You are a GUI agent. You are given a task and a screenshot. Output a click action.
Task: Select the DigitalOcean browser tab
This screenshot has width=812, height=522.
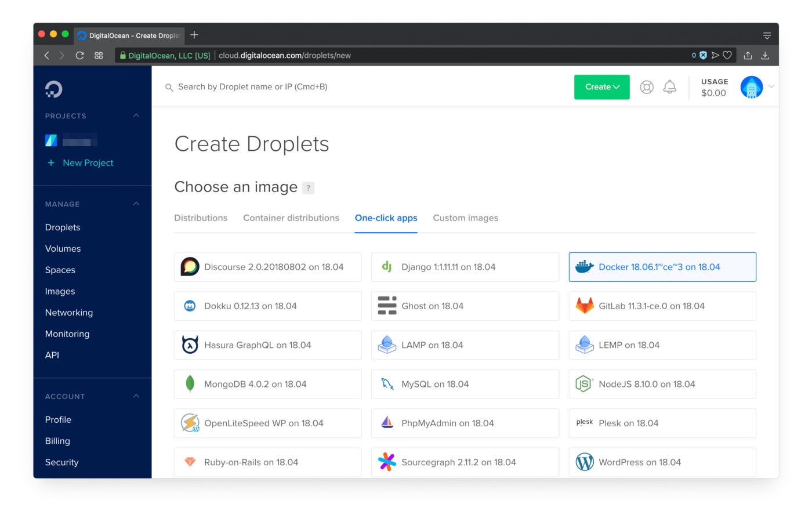tap(129, 35)
